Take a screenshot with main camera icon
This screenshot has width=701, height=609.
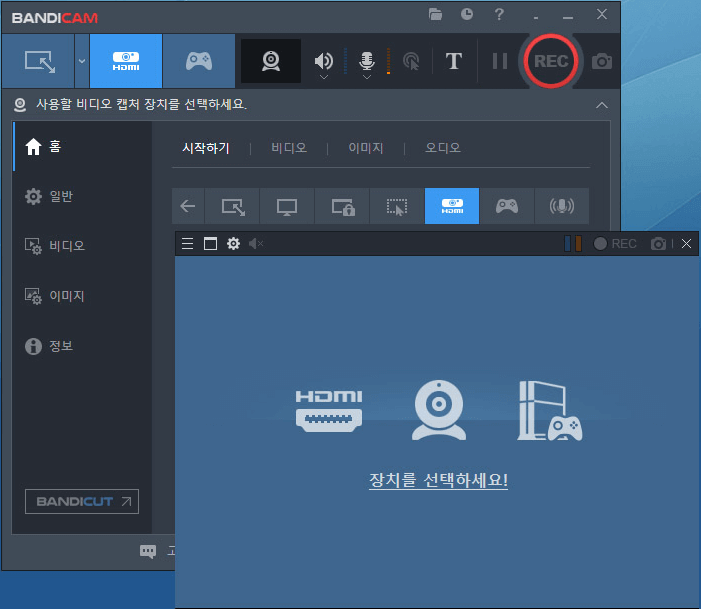pos(602,61)
